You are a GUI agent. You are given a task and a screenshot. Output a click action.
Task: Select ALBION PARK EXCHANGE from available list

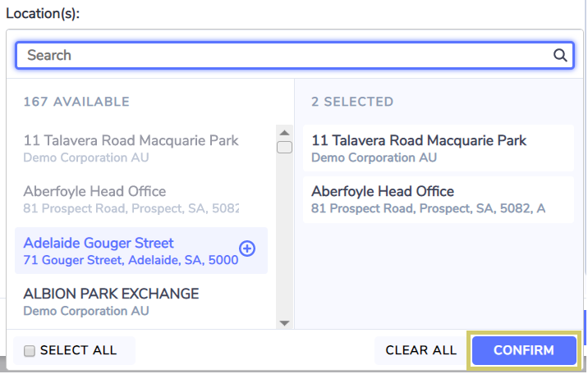pos(141,302)
